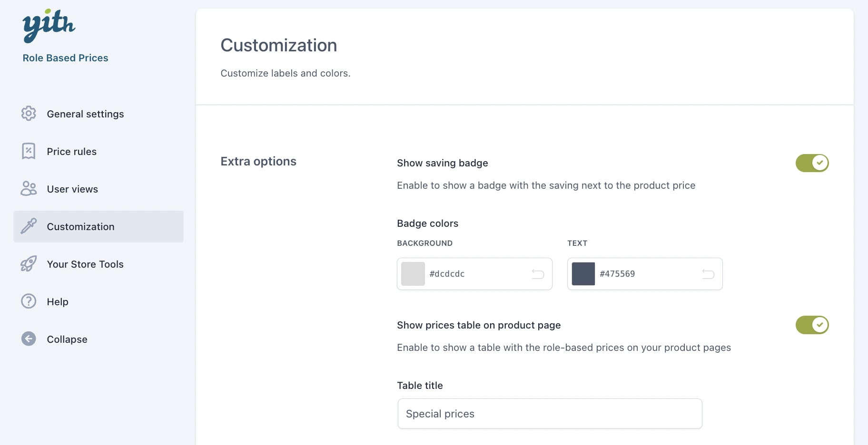This screenshot has height=445, width=868.
Task: Click the Collapse arrow icon
Action: click(29, 339)
